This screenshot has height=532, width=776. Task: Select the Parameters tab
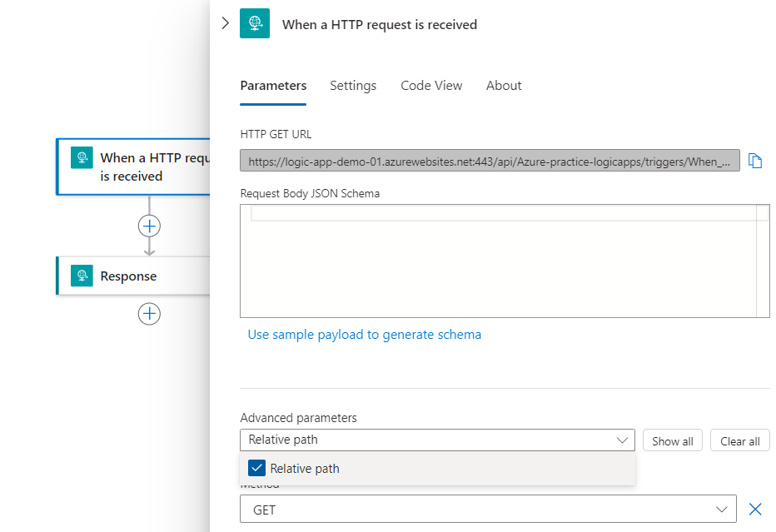tap(273, 86)
